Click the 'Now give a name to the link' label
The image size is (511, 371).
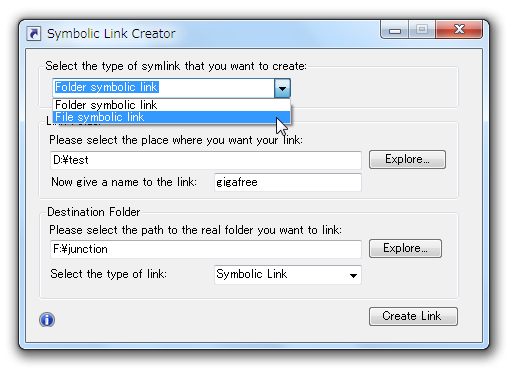(x=124, y=182)
